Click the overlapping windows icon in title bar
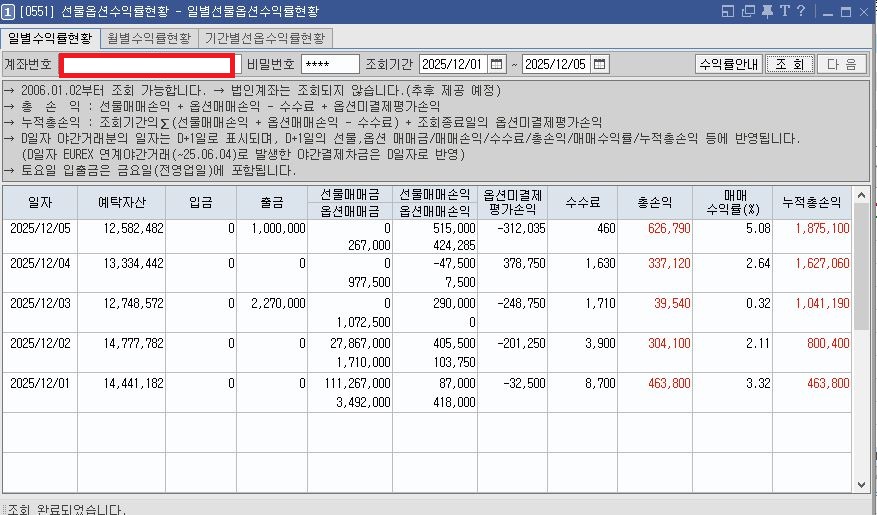This screenshot has width=877, height=515. pyautogui.click(x=748, y=11)
